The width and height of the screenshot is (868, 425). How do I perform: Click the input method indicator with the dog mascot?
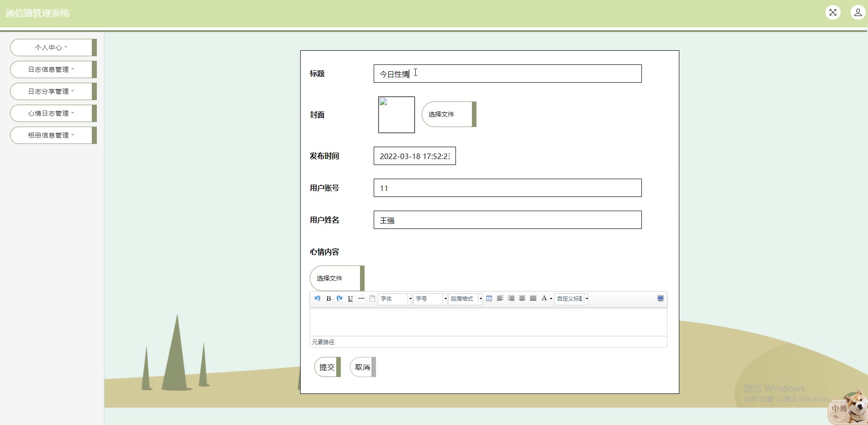tap(848, 407)
